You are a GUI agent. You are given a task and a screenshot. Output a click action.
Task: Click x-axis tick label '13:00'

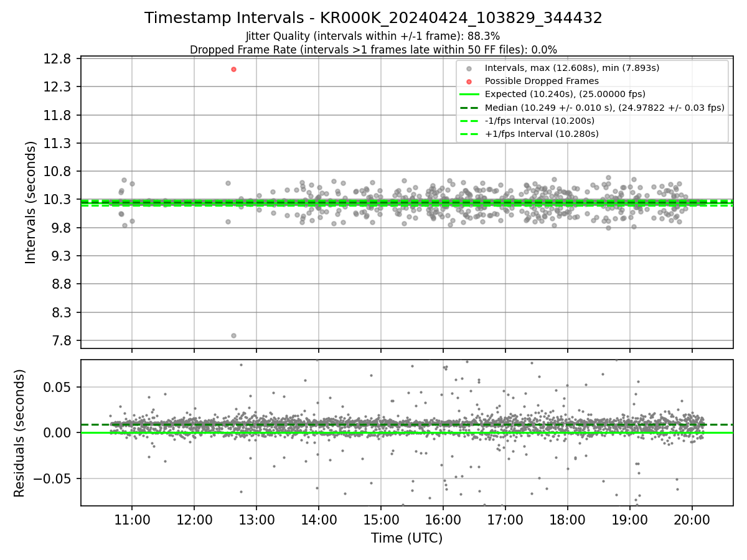click(x=256, y=519)
